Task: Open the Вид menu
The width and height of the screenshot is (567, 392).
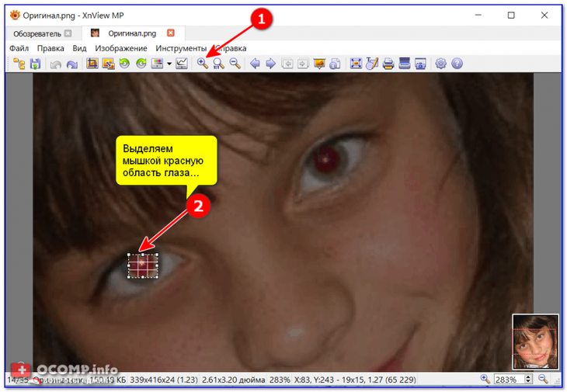Action: [x=79, y=48]
